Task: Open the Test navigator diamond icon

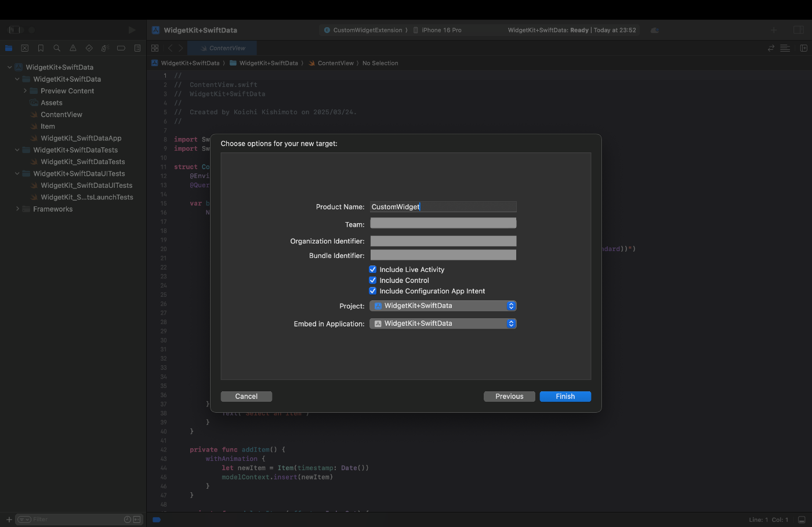Action: coord(89,48)
